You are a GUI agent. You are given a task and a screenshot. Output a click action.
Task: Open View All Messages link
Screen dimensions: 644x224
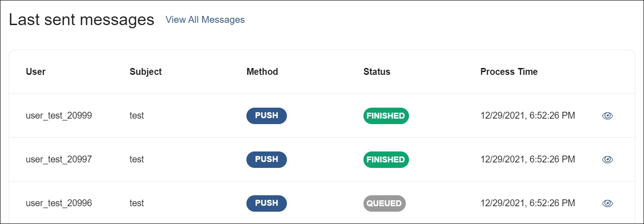click(205, 20)
